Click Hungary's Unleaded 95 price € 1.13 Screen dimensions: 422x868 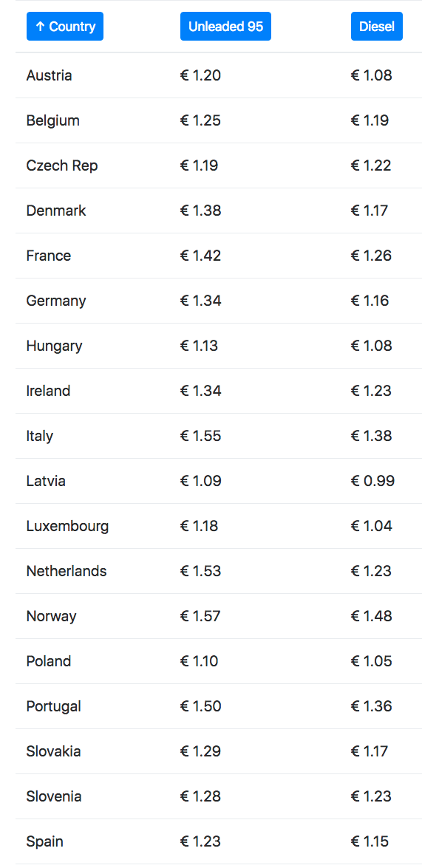coord(199,346)
